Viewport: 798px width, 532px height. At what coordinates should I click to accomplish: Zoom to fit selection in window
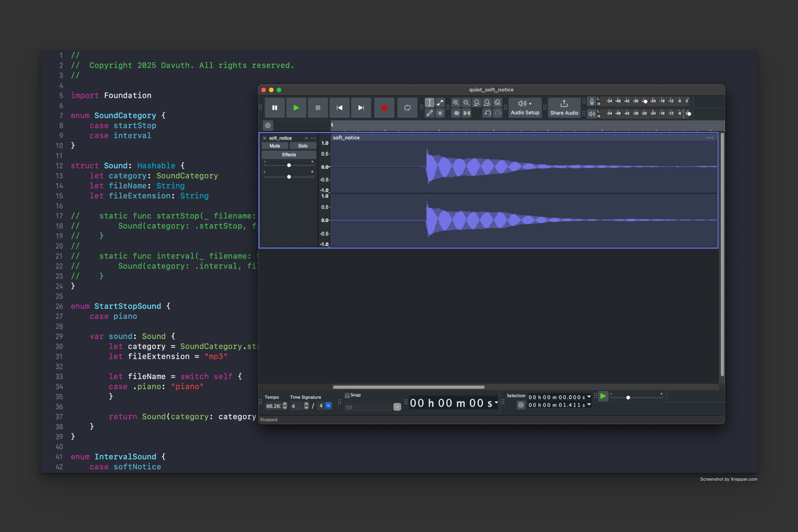pyautogui.click(x=476, y=103)
